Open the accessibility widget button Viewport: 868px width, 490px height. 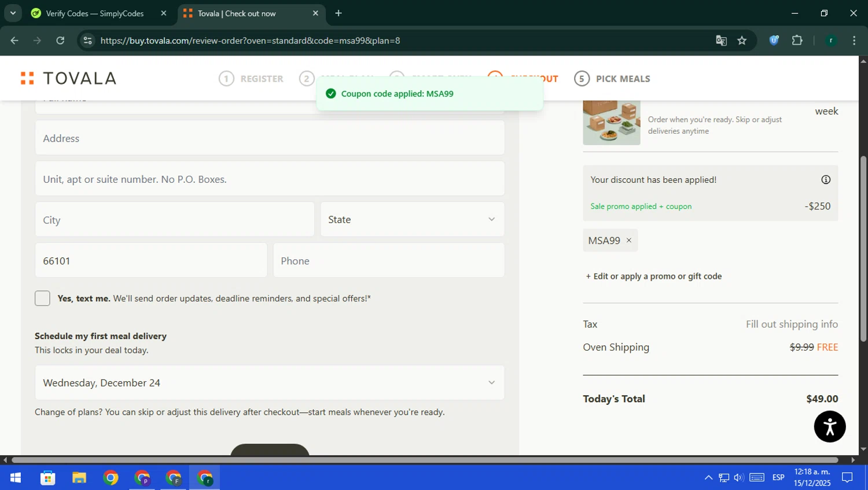pos(830,427)
